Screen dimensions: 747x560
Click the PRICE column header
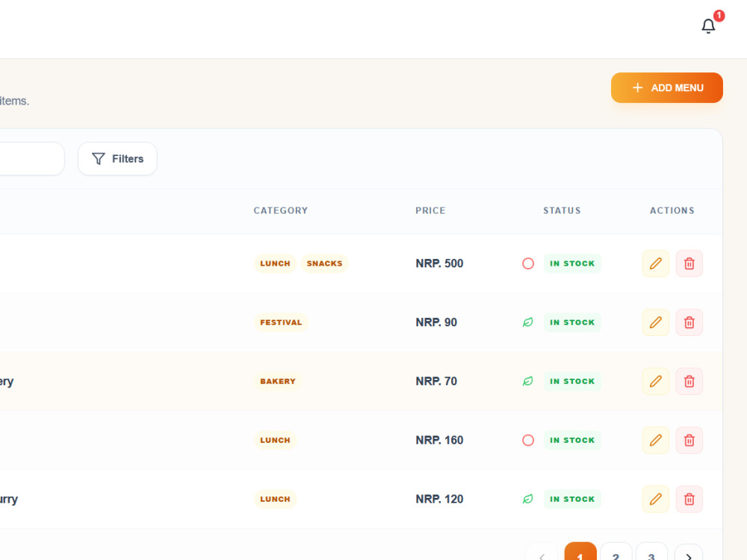tap(430, 211)
